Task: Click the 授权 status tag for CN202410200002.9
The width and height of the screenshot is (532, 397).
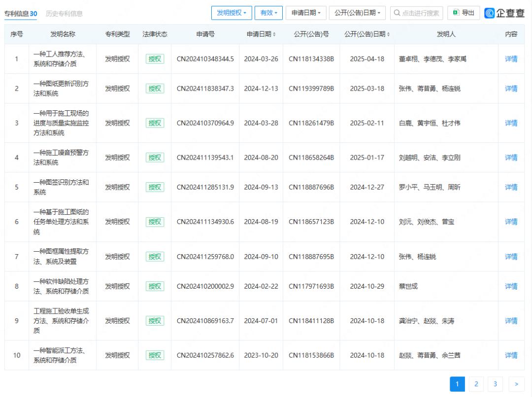Action: click(155, 286)
